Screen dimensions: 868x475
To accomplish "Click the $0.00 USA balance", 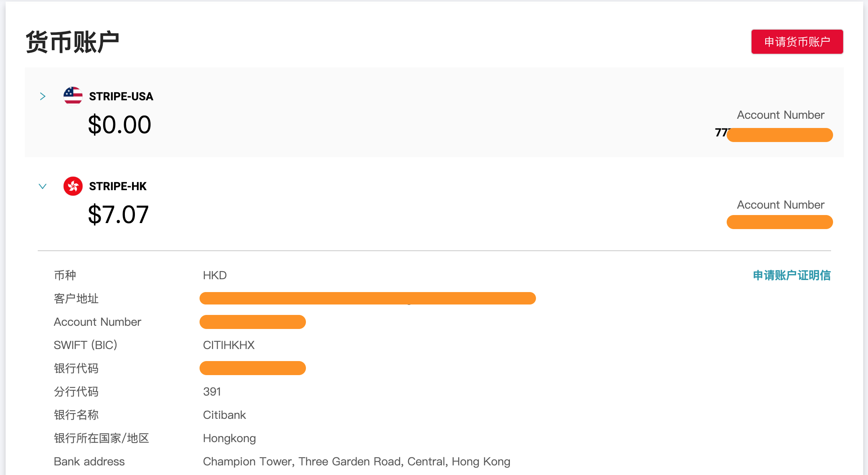I will tap(119, 124).
